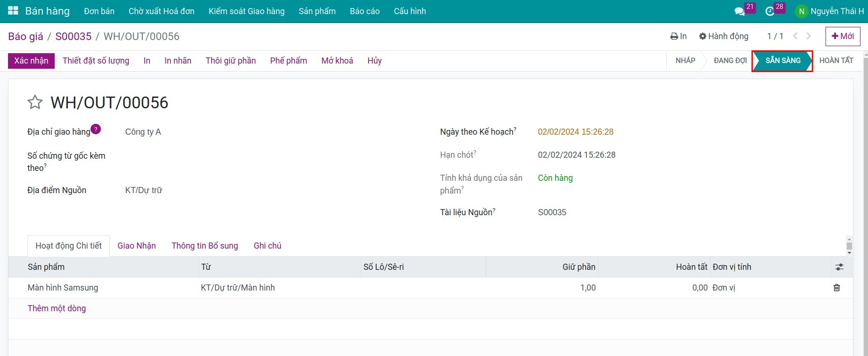
Task: Select the HOÀN TẤT status stage
Action: 836,61
